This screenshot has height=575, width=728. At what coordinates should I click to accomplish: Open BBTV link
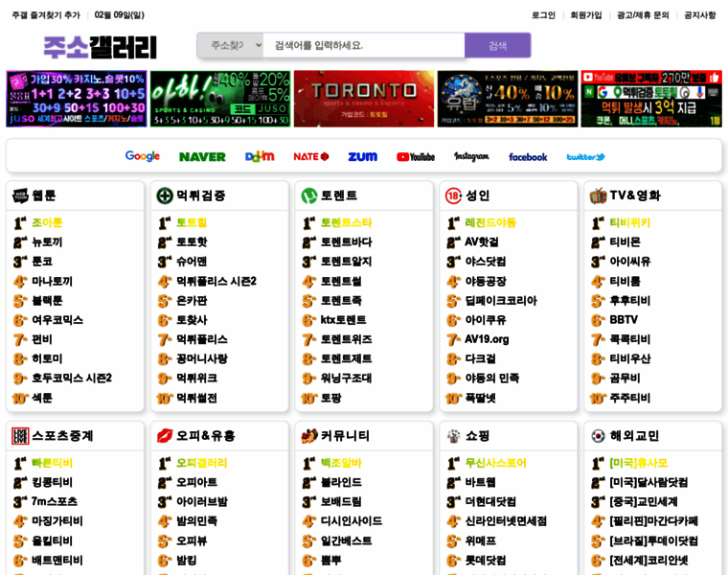(x=624, y=319)
